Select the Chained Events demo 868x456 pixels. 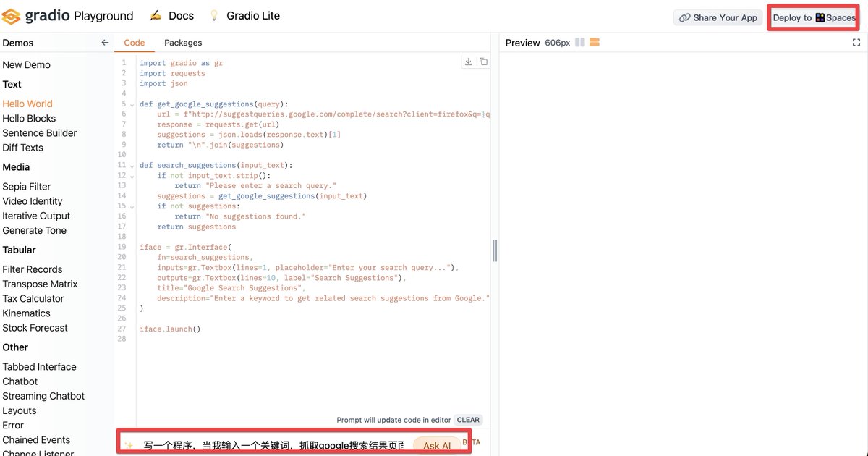[36, 439]
